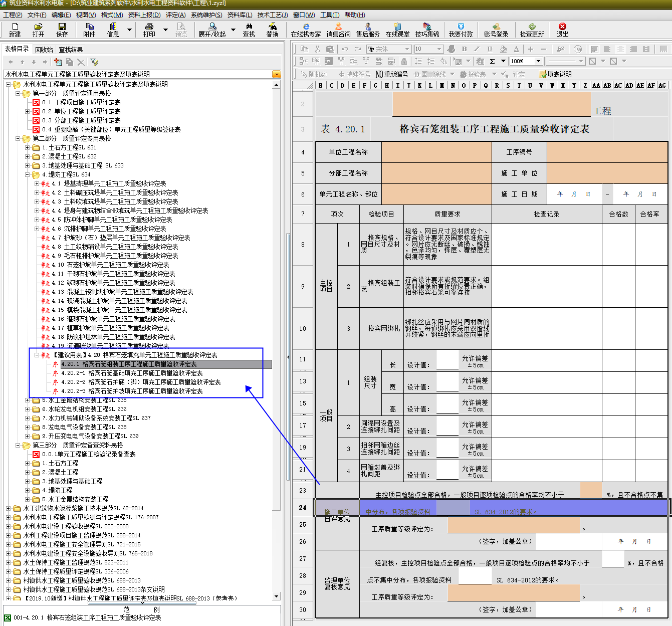Click the 售后服务 after-sales icon
Image resolution: width=672 pixels, height=626 pixels.
click(368, 30)
